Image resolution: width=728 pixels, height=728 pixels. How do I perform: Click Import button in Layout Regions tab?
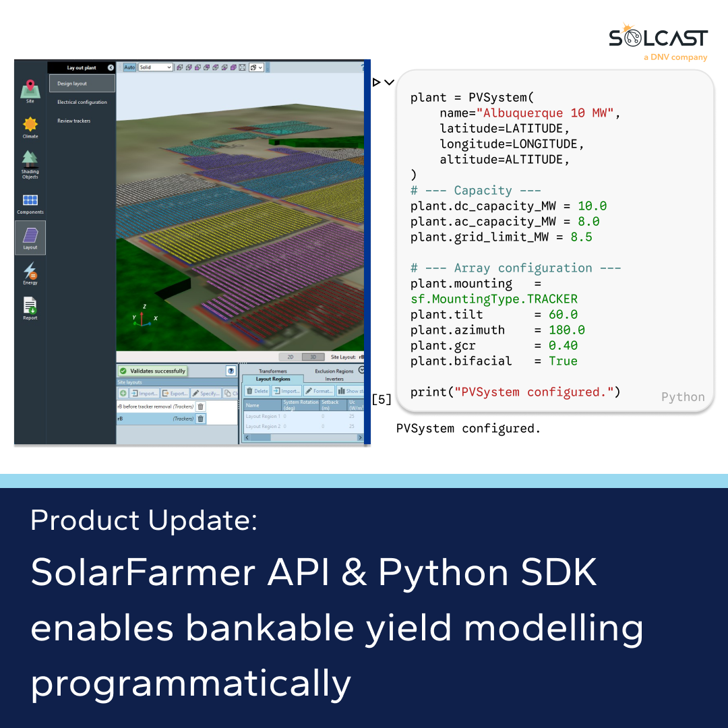[x=287, y=391]
